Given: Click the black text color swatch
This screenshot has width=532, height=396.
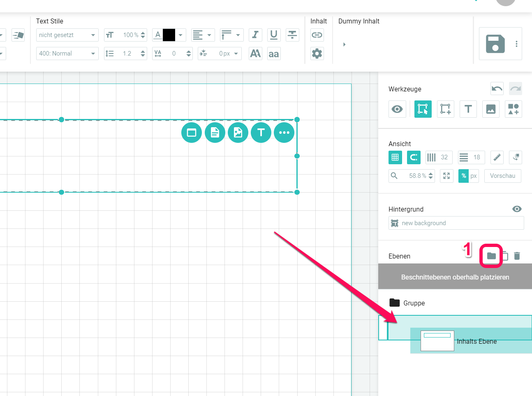Looking at the screenshot, I should point(169,35).
